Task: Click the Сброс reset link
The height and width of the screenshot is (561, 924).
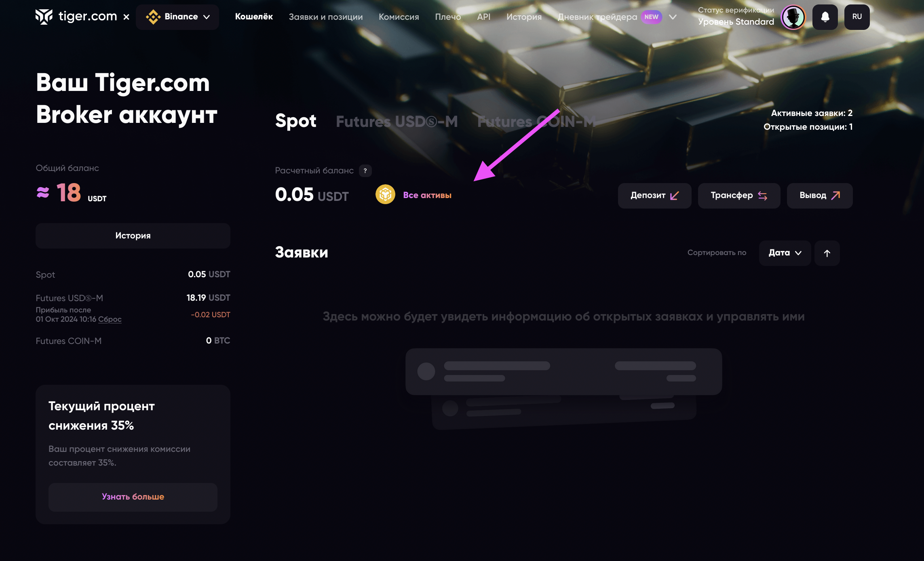Action: (x=110, y=319)
